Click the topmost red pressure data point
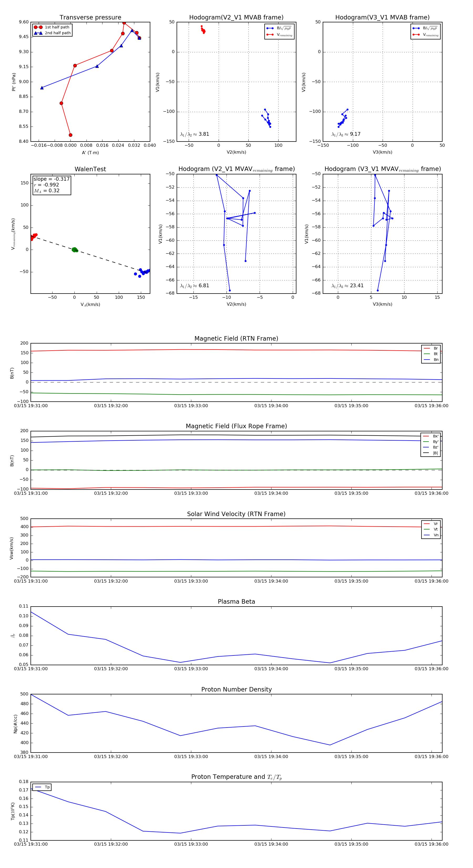 tap(124, 23)
